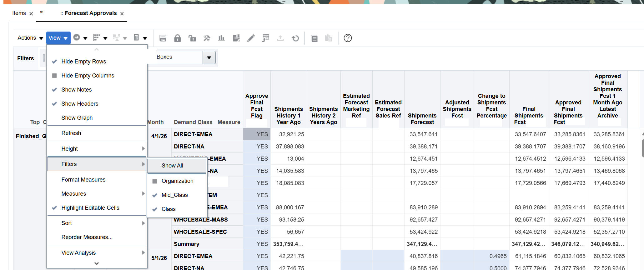
Task: Select Format Measures menu item
Action: pyautogui.click(x=83, y=180)
